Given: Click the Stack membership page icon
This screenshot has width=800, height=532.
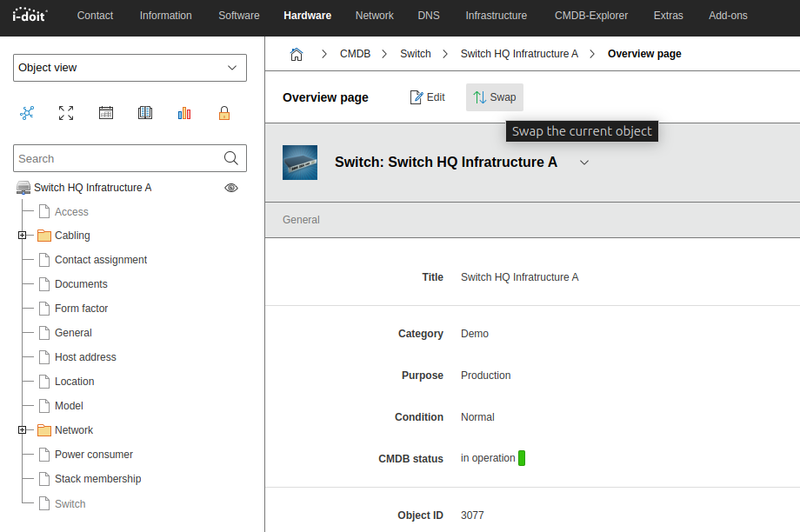Looking at the screenshot, I should [x=44, y=479].
